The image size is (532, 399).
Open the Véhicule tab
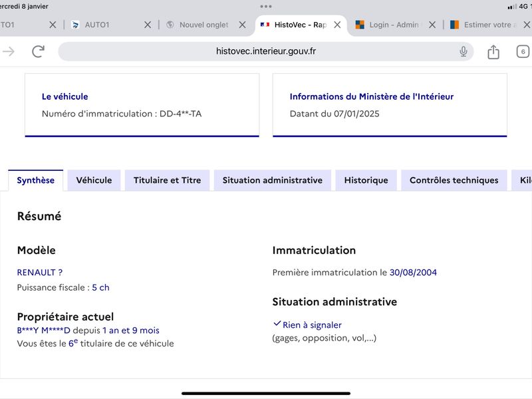(x=94, y=180)
